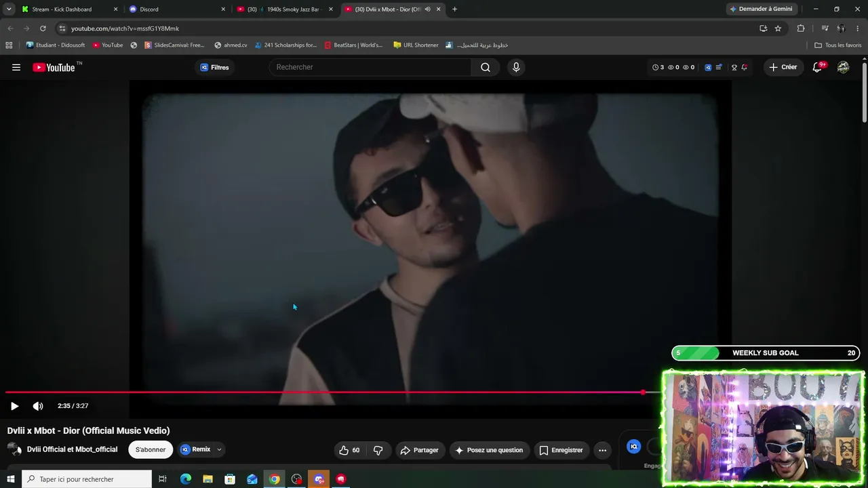868x488 pixels.
Task: Open a new browser tab
Action: [454, 9]
